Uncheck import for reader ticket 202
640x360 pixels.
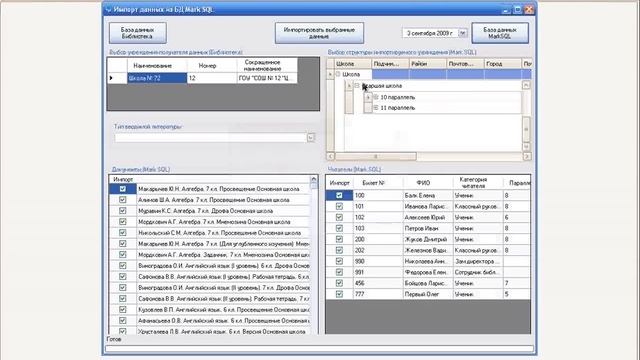(339, 250)
